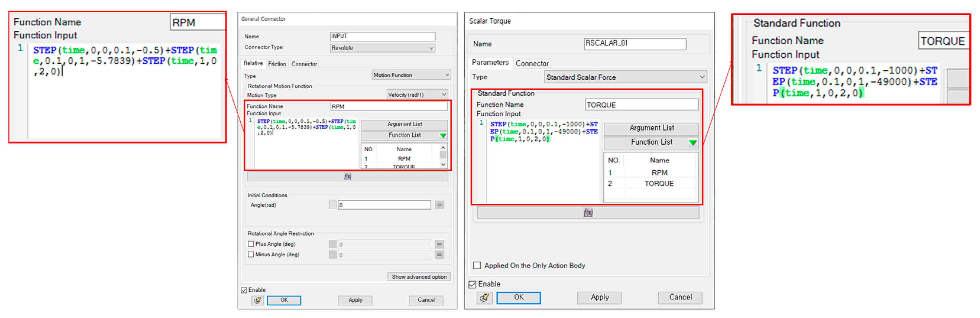Confirm Scalar Torque with OK
The width and height of the screenshot is (980, 318).
[519, 298]
